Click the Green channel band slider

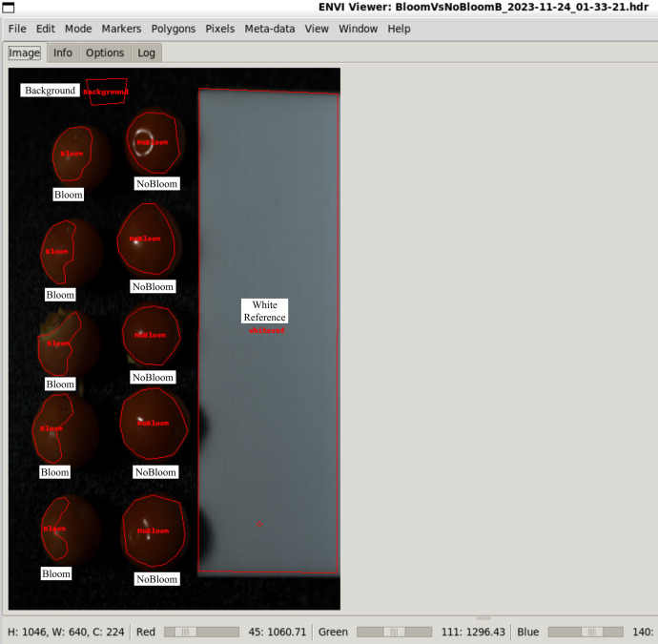point(394,632)
